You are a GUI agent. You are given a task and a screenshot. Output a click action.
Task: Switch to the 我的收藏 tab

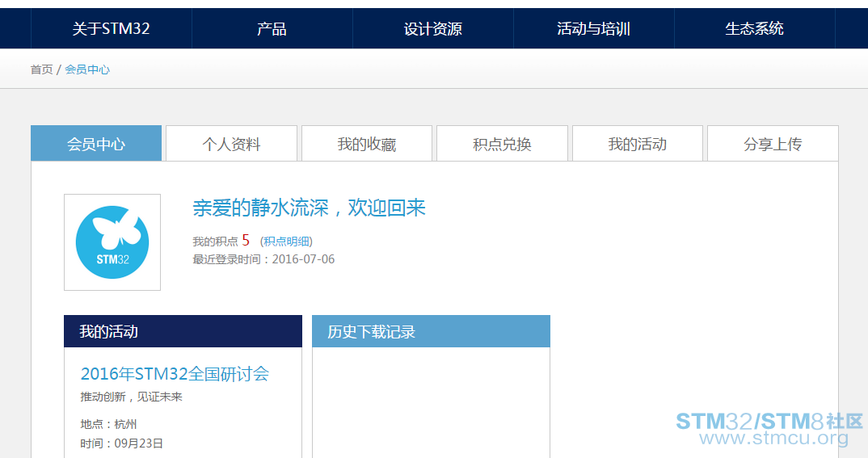coord(367,144)
